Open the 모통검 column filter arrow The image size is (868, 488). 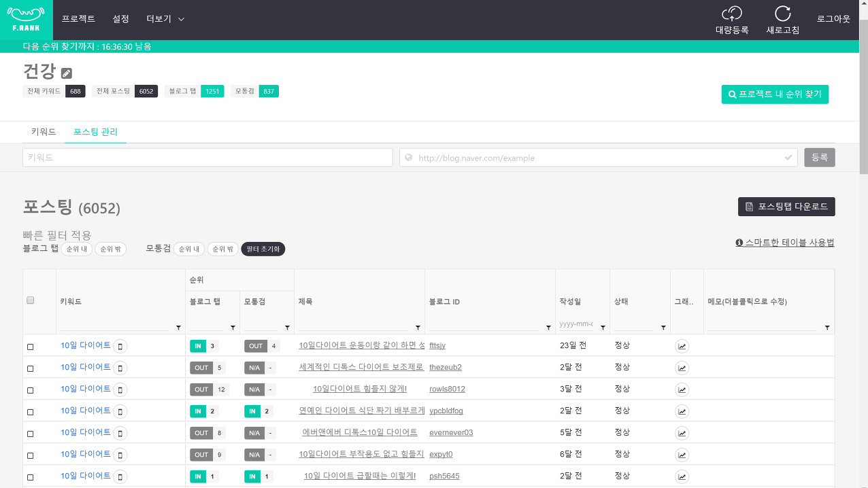(x=287, y=328)
